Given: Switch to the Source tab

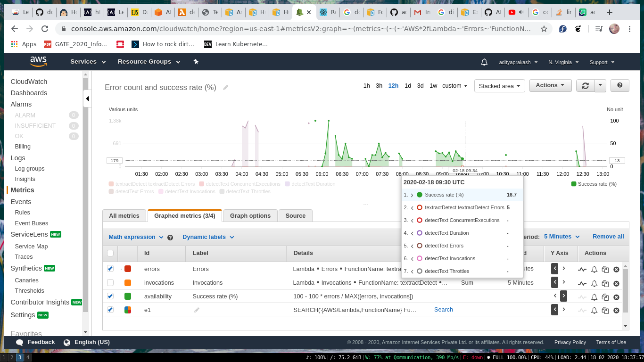Looking at the screenshot, I should 296,216.
